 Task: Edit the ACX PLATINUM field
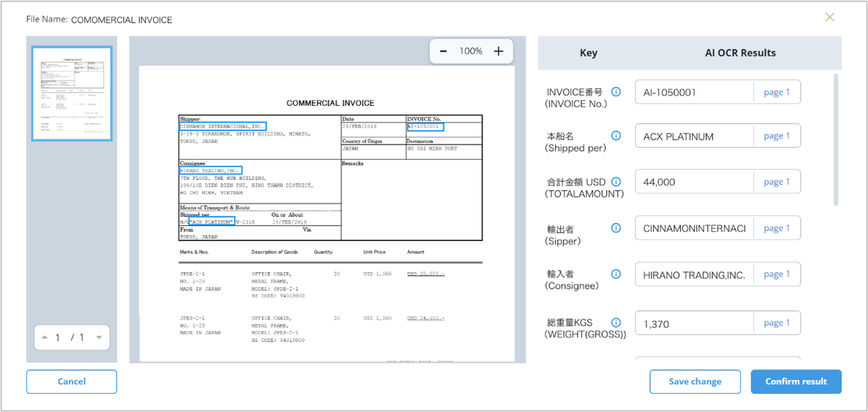click(695, 136)
